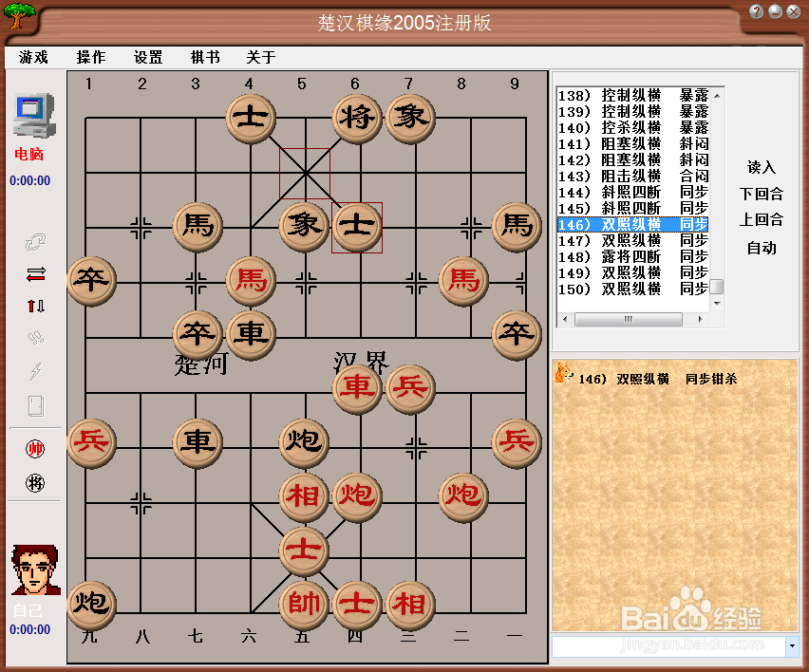Select list row 141) 阻塞纵横
The image size is (809, 672).
coord(633,144)
